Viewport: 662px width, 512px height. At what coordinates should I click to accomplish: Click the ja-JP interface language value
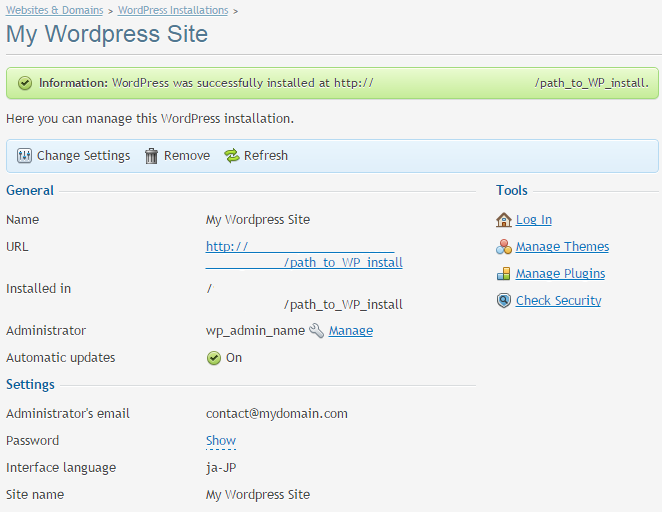(221, 468)
